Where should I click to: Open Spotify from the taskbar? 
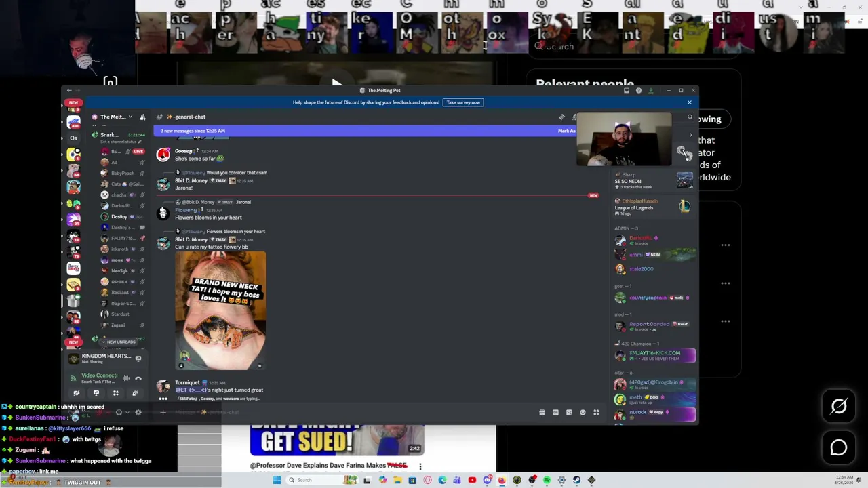tap(547, 480)
